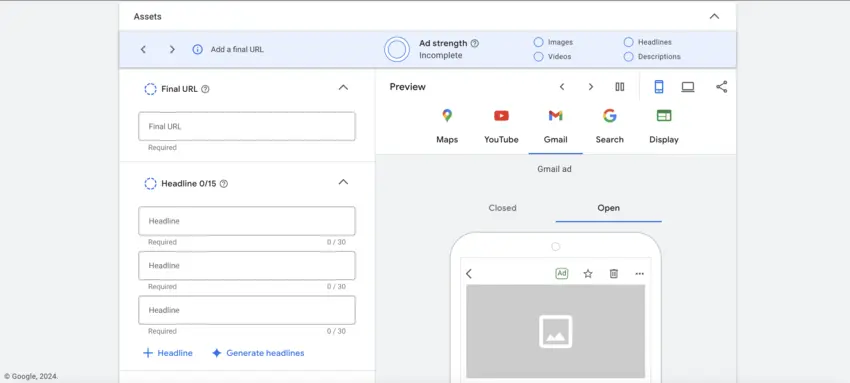Select the YouTube preview tab
This screenshot has height=383, width=850.
501,127
